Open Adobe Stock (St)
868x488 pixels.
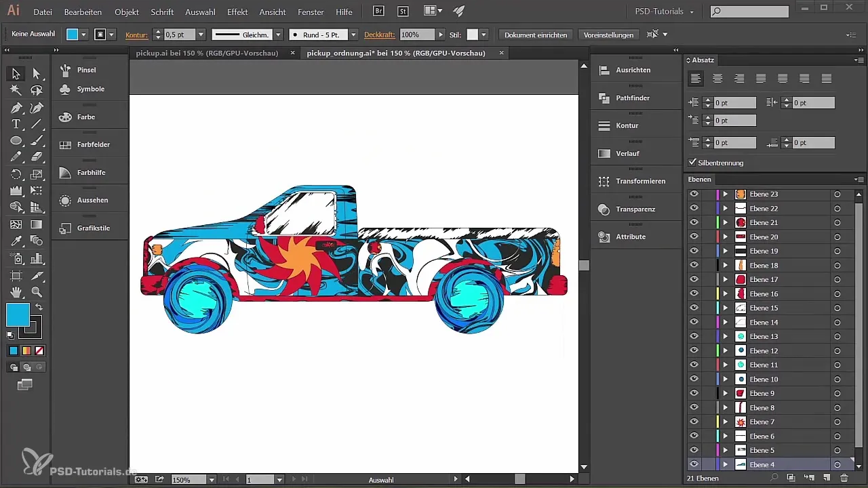click(403, 12)
